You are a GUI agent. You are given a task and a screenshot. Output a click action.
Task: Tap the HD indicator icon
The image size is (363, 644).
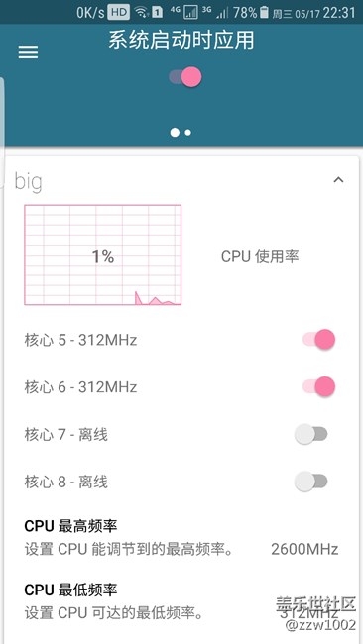[119, 13]
